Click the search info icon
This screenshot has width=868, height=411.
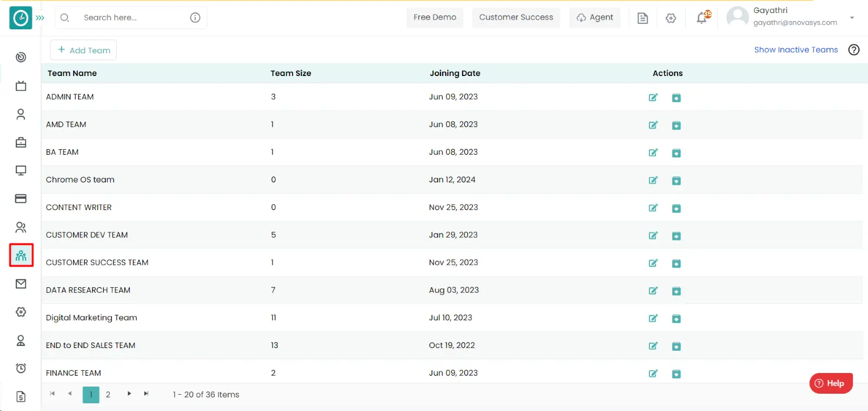pyautogui.click(x=195, y=18)
